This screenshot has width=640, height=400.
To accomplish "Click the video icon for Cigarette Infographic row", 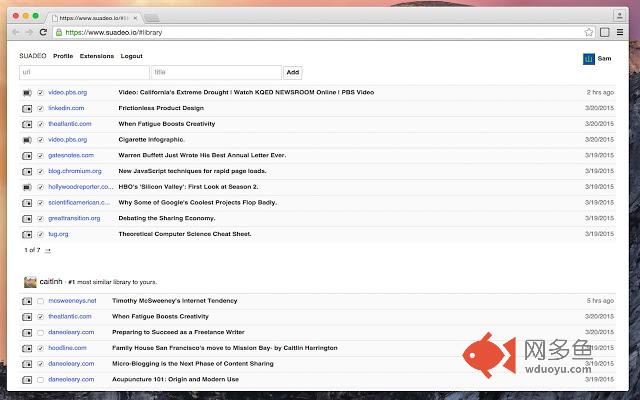I will point(27,140).
